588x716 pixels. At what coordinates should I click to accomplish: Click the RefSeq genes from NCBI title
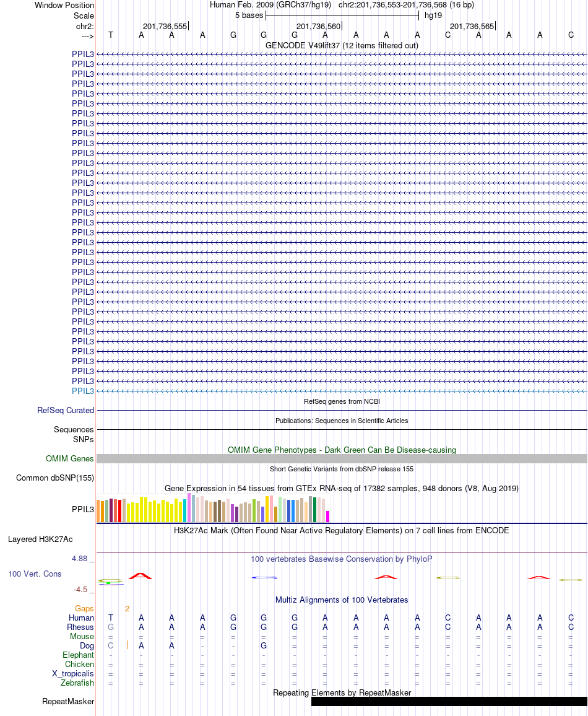(x=342, y=401)
